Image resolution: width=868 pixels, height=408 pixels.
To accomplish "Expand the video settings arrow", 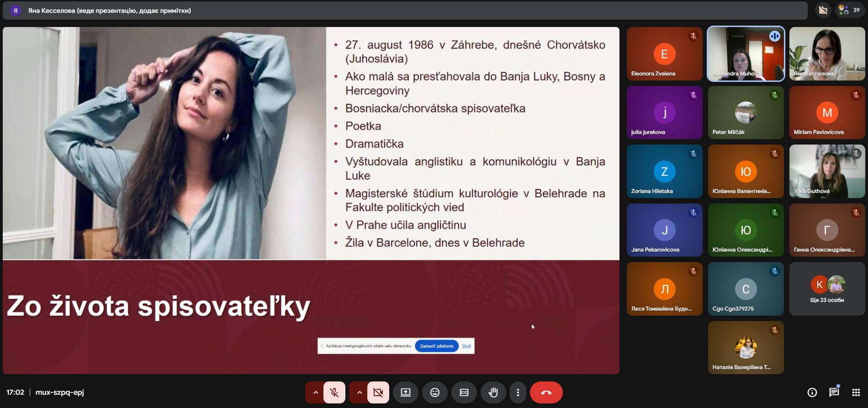I will (x=359, y=392).
